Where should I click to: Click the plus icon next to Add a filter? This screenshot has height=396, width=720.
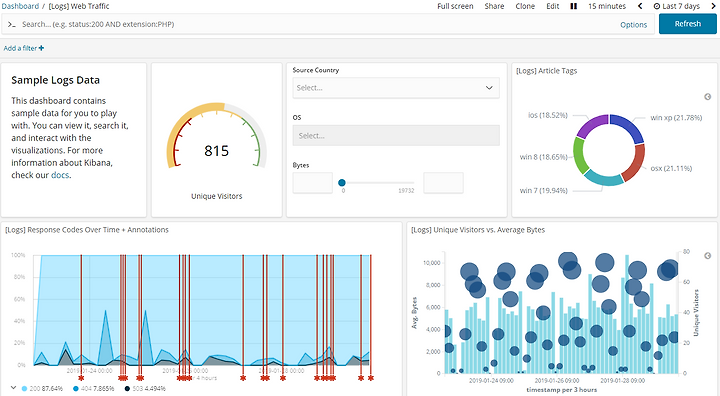point(41,48)
